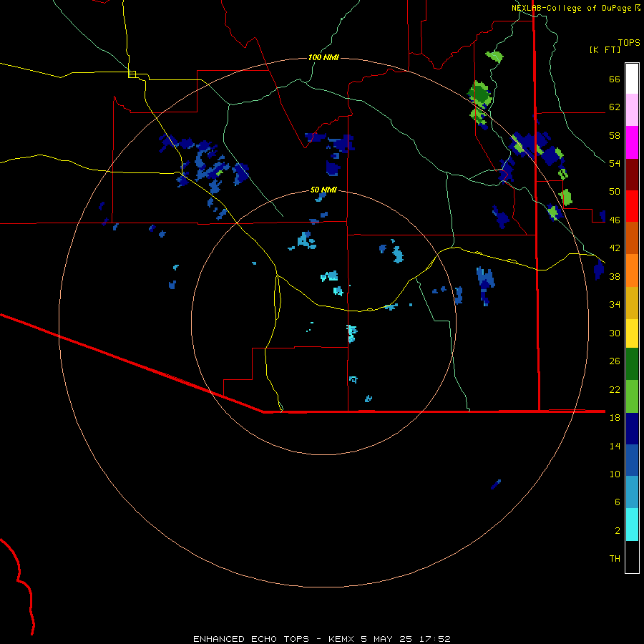The width and height of the screenshot is (644, 644).
Task: Click the bright yellow legend swatch
Action: coord(632,333)
